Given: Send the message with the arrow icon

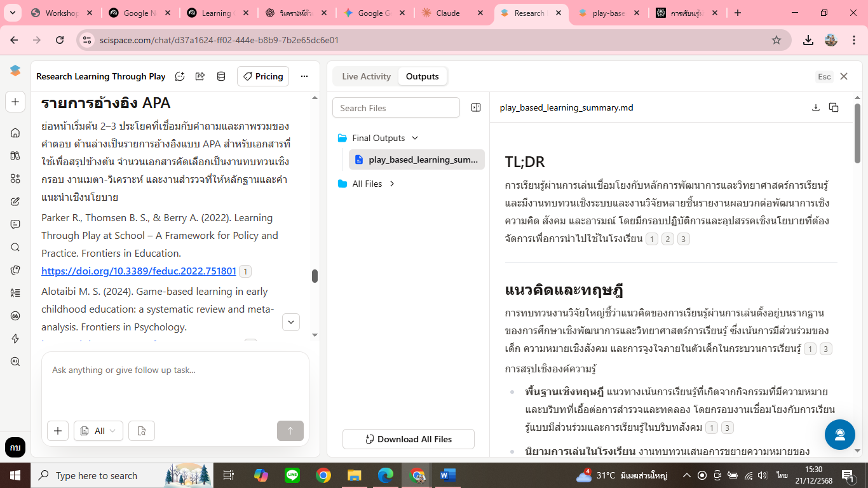Looking at the screenshot, I should [290, 431].
